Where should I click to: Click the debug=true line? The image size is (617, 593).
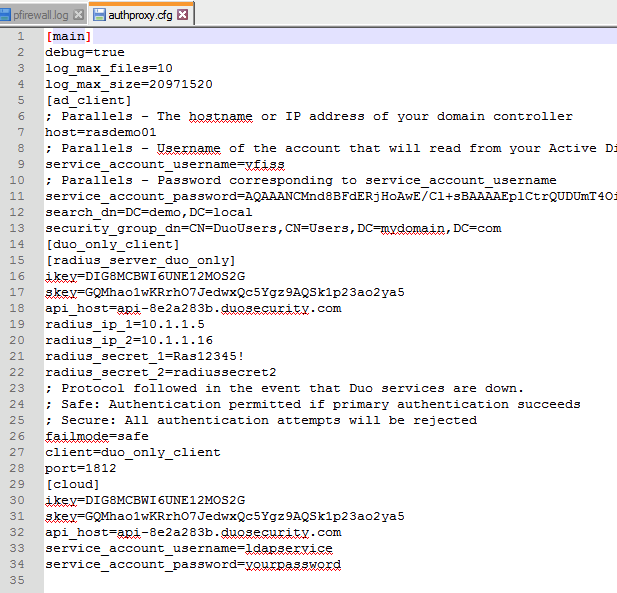click(85, 52)
